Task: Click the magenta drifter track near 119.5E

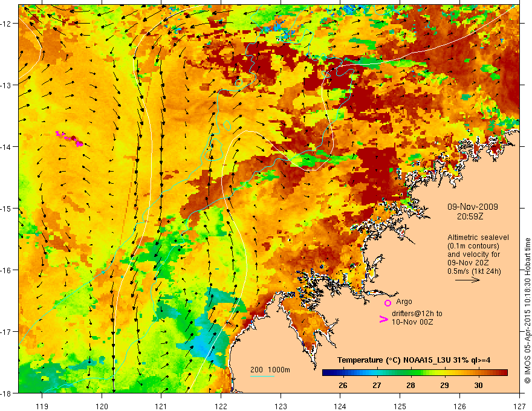Action: click(70, 138)
